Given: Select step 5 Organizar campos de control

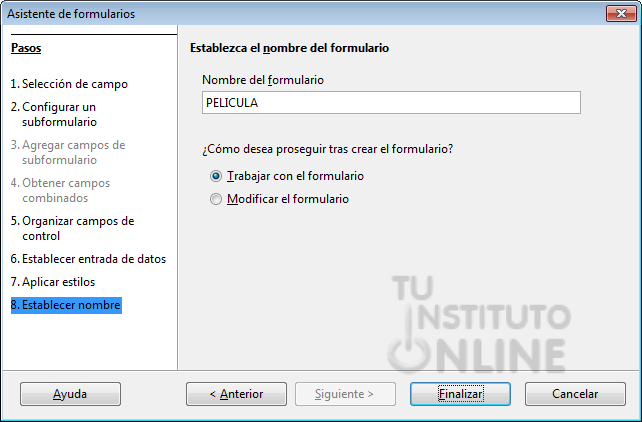Looking at the screenshot, I should point(72,228).
